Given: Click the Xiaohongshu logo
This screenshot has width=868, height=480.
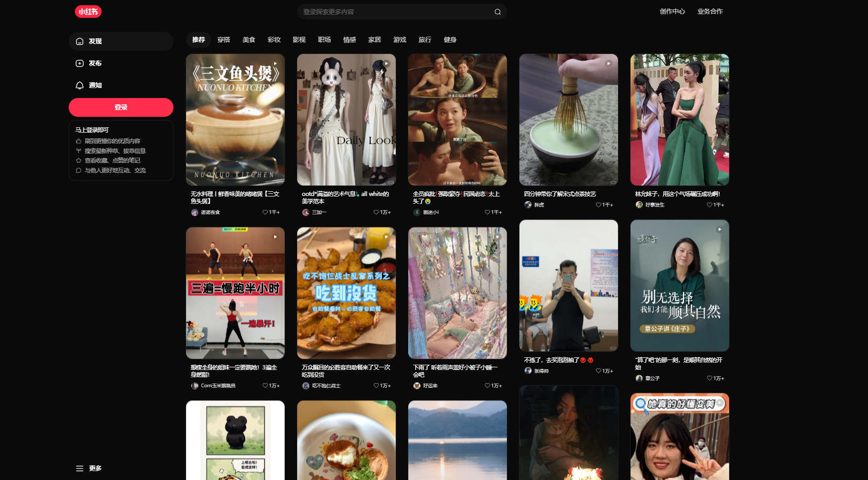Looking at the screenshot, I should point(88,12).
